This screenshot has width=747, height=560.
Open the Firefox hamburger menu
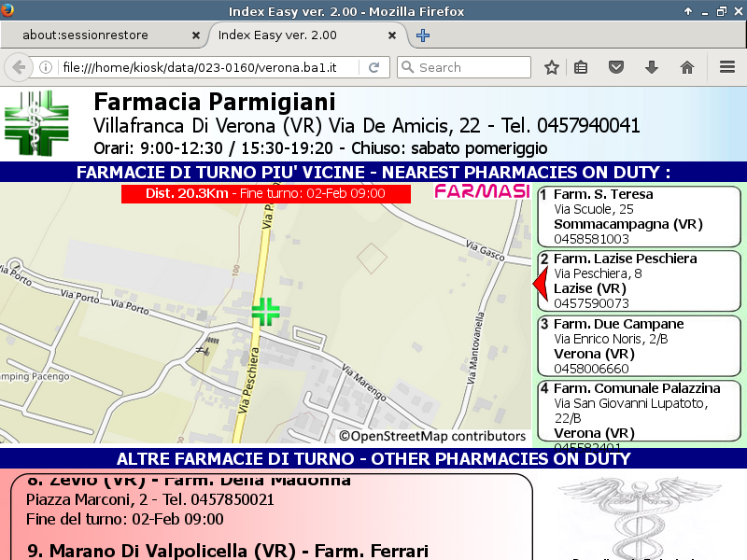[x=727, y=67]
